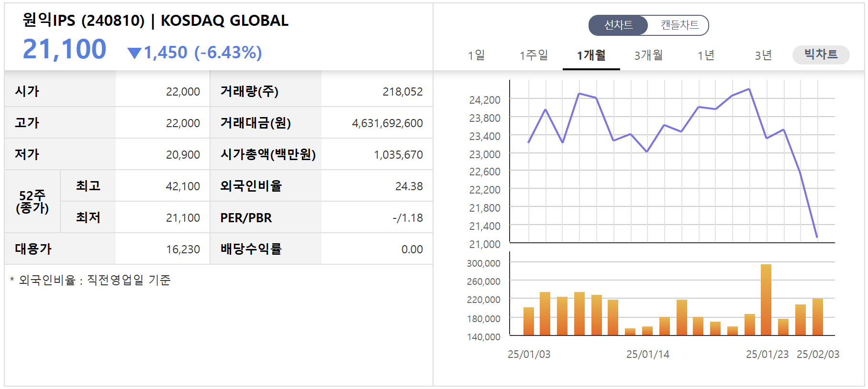Click the current price 21,100
Image resolution: width=868 pixels, height=389 pixels.
[x=65, y=49]
